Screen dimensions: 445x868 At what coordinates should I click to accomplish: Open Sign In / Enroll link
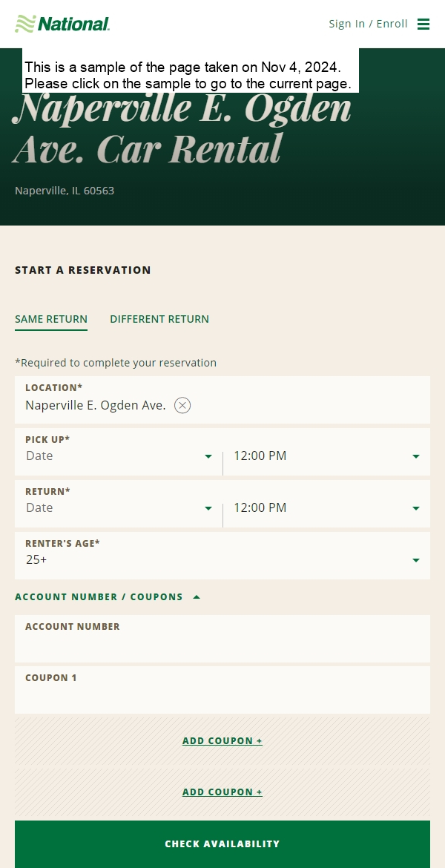pos(368,24)
